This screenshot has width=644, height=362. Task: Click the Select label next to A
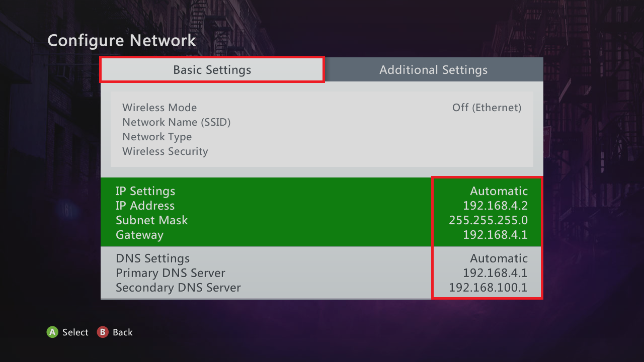pos(75,332)
